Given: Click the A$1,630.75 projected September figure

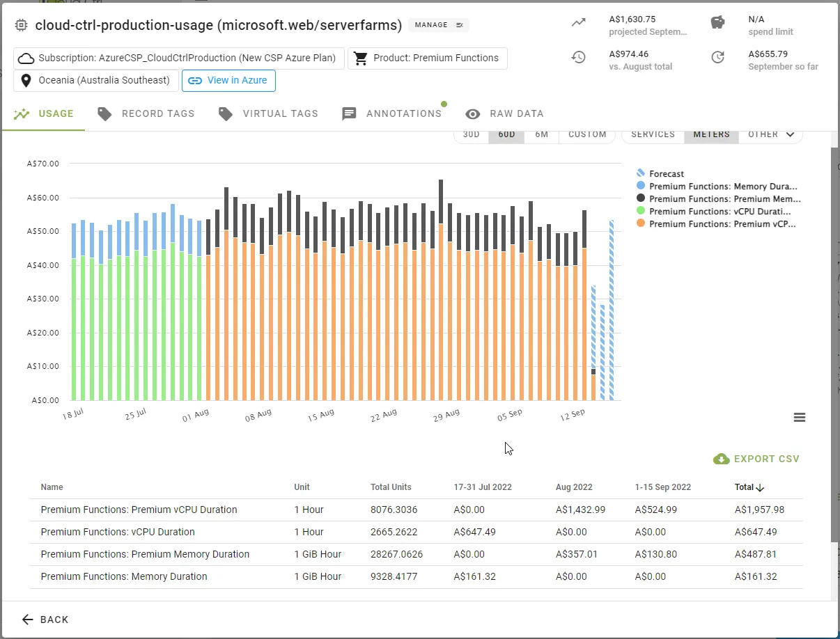Looking at the screenshot, I should point(632,19).
